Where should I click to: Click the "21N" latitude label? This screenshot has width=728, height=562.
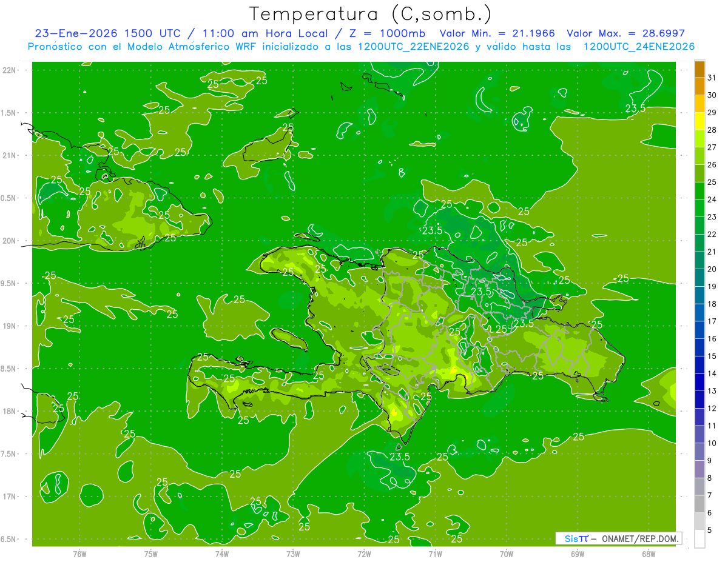click(10, 155)
